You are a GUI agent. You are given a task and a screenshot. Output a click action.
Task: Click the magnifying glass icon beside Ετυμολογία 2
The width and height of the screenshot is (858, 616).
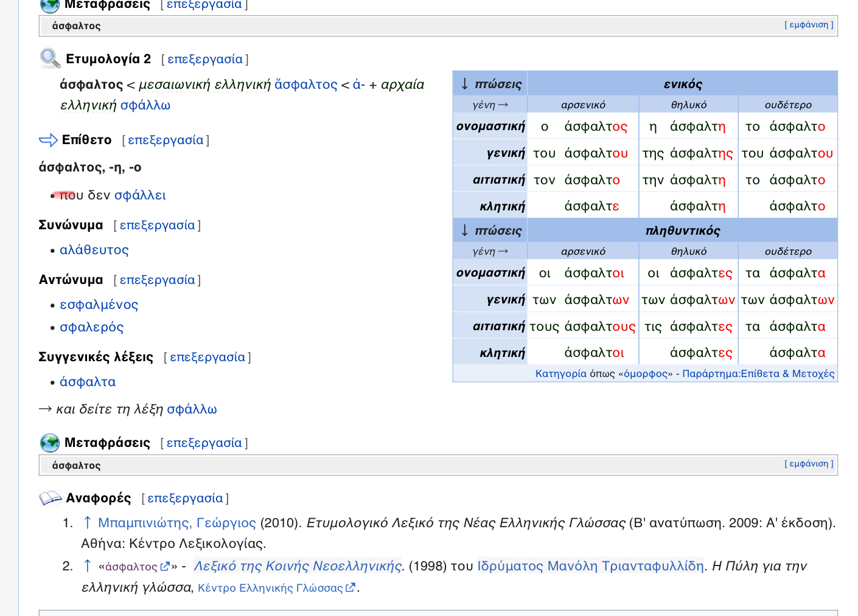[x=50, y=58]
